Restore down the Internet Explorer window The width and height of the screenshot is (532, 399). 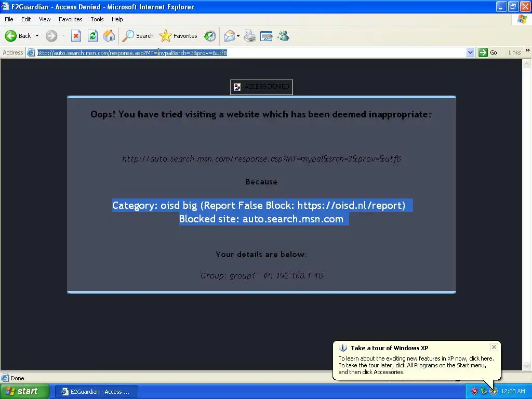pyautogui.click(x=513, y=6)
